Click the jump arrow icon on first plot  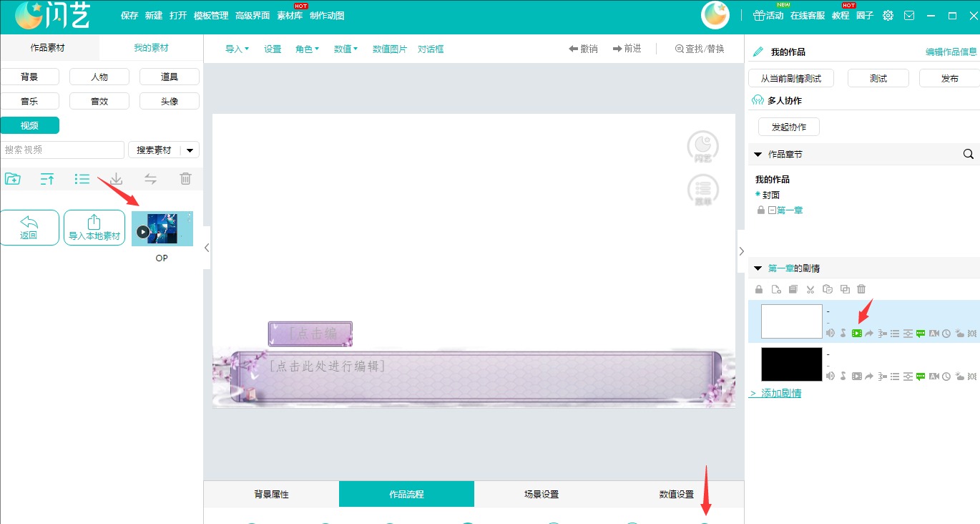[869, 334]
